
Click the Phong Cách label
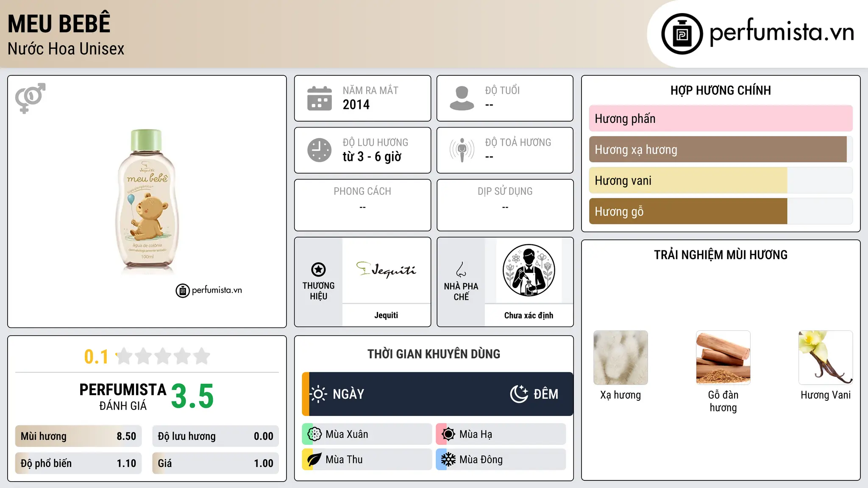click(362, 191)
